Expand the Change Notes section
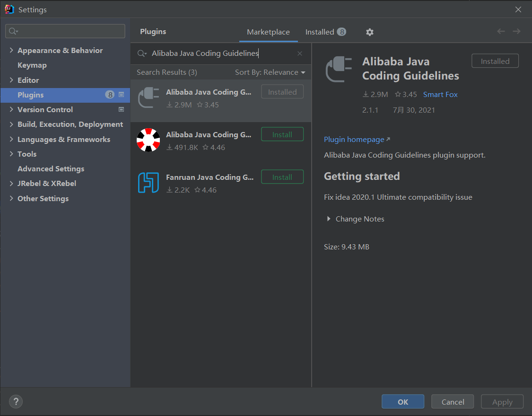532x416 pixels. 329,219
